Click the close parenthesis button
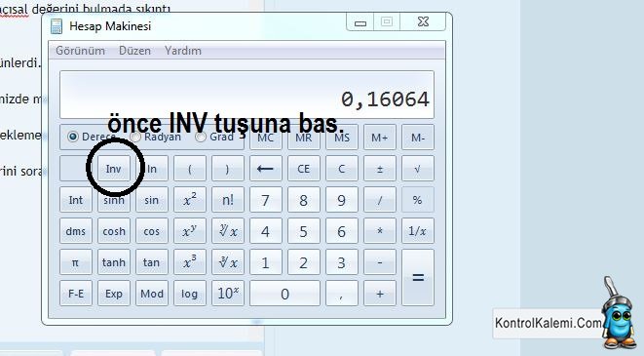 click(228, 169)
